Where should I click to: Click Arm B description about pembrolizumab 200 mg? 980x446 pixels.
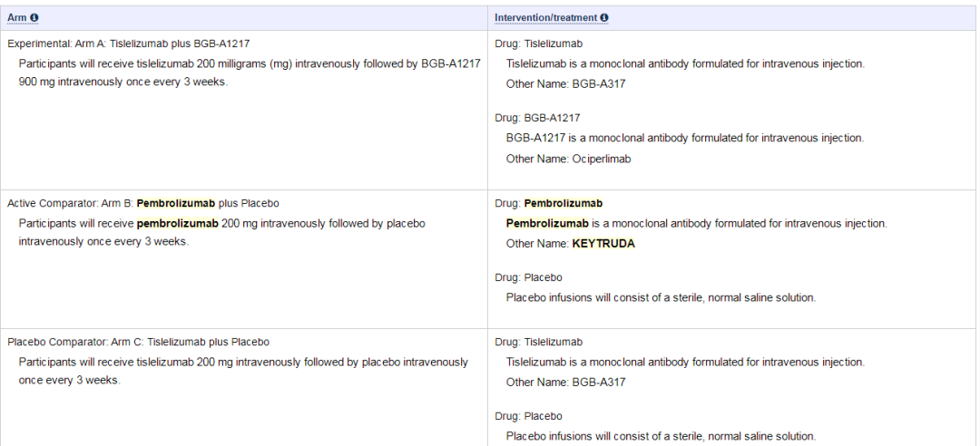[222, 232]
